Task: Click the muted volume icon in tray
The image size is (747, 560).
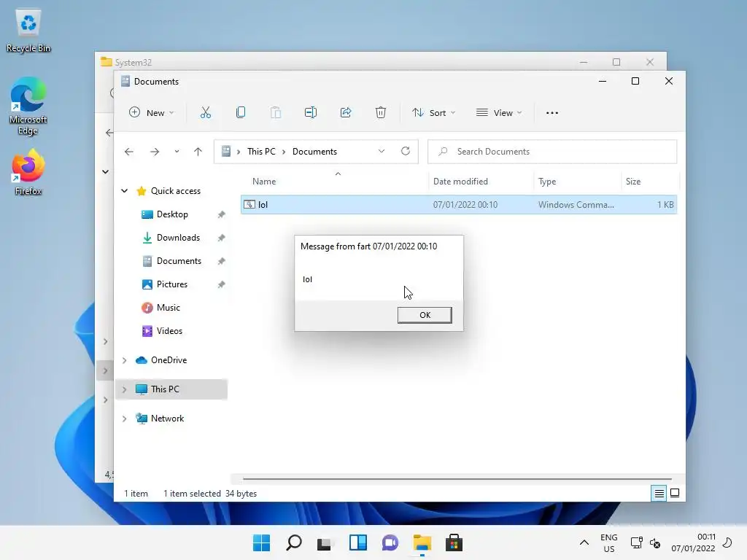Action: pyautogui.click(x=655, y=542)
